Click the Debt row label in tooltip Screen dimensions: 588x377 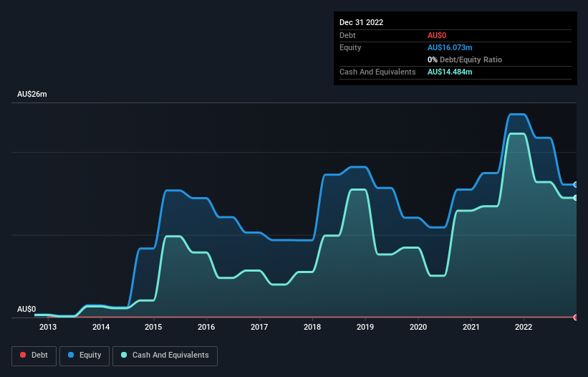pos(347,35)
